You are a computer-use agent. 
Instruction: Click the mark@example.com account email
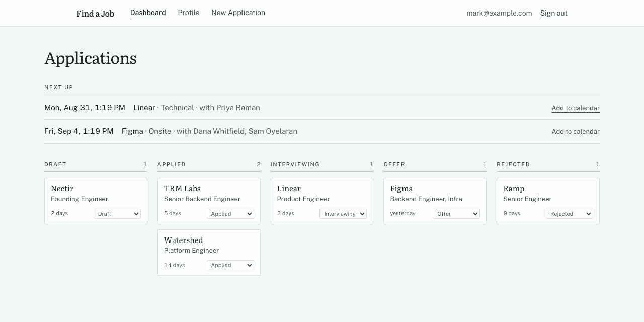tap(499, 13)
